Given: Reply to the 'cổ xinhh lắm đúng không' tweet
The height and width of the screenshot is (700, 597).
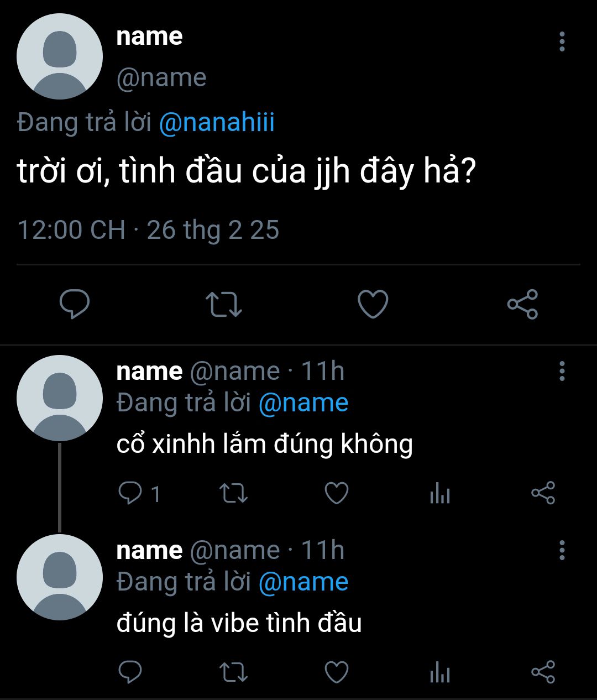Looking at the screenshot, I should tap(139, 493).
